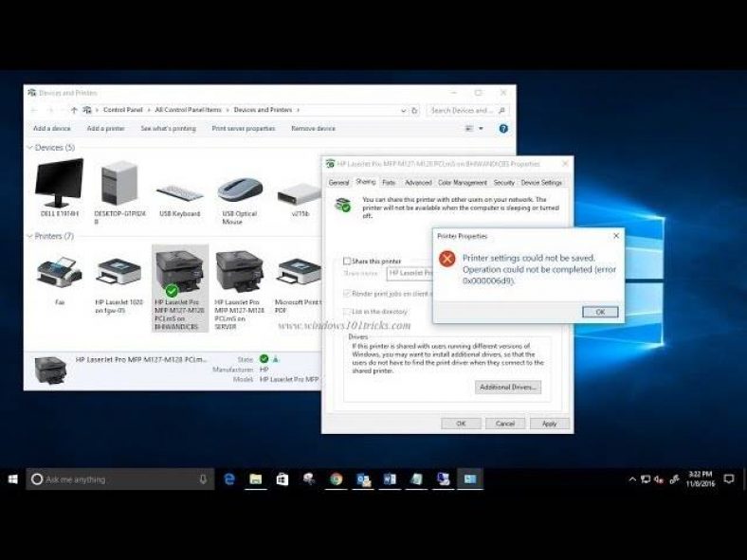747x560 pixels.
Task: Open the Action Center notification icon
Action: [728, 479]
